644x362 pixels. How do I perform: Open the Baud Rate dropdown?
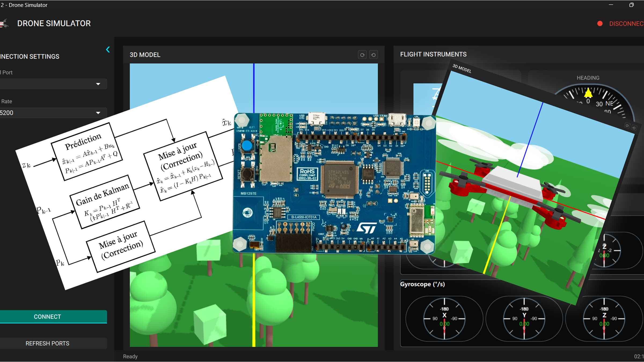(x=53, y=113)
